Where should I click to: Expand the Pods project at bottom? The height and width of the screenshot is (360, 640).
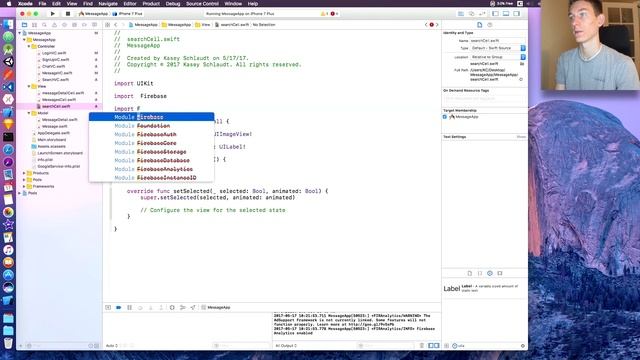[x=20, y=193]
